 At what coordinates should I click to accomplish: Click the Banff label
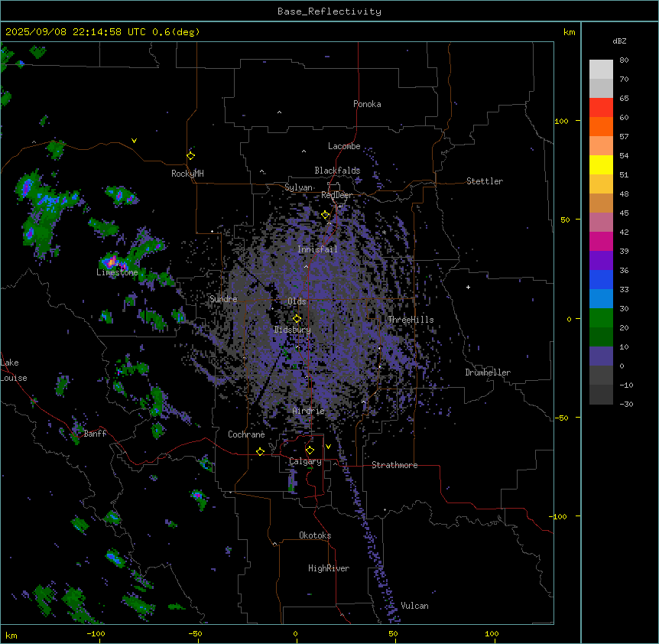point(95,434)
